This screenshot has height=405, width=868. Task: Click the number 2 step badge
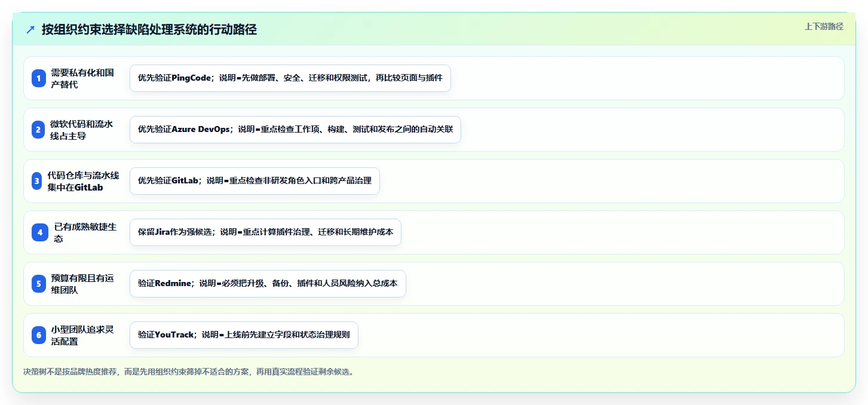[x=39, y=130]
